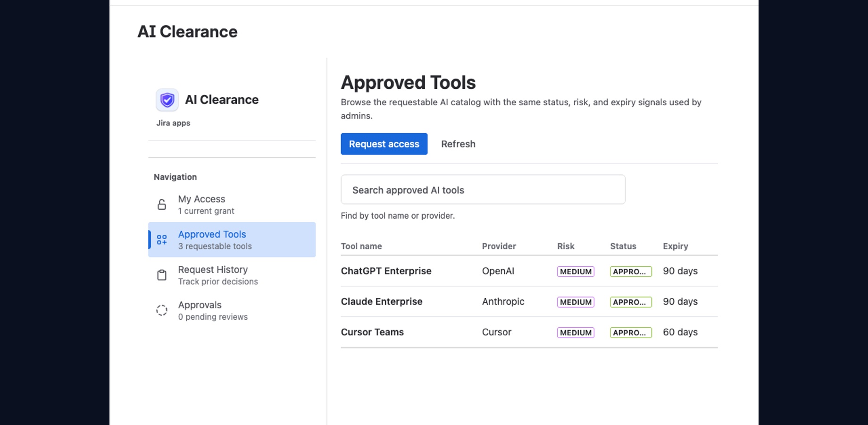Click the Jira apps label under the logo
Viewport: 868px width, 425px height.
(173, 123)
